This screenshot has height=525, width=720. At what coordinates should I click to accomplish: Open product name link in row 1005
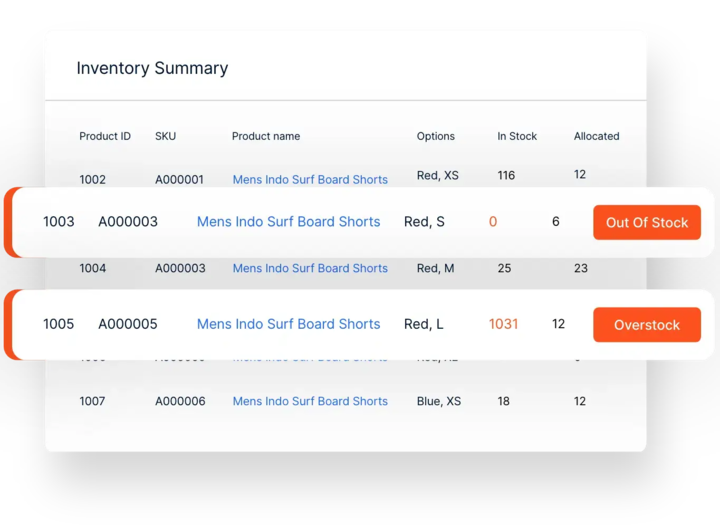click(288, 324)
